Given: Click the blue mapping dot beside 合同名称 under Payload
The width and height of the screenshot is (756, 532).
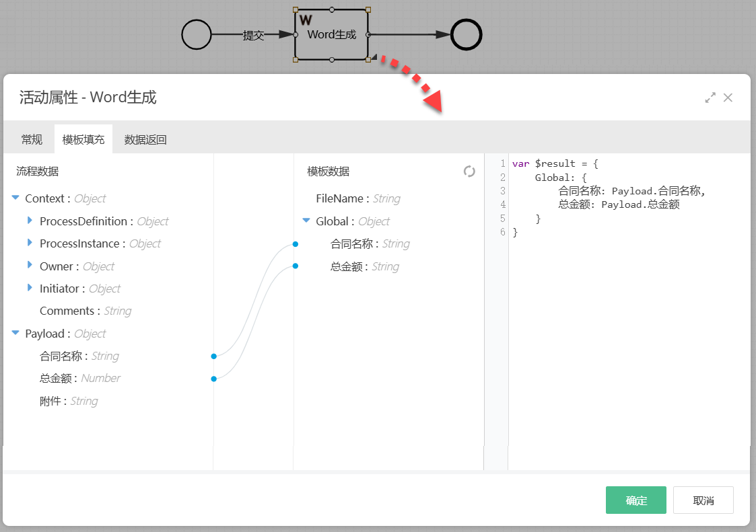Looking at the screenshot, I should 213,356.
